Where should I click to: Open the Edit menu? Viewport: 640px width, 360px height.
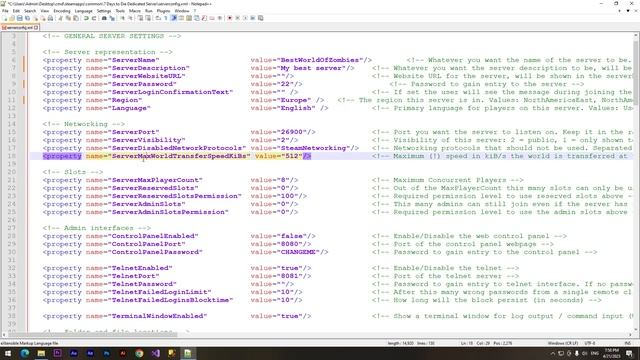[16, 11]
